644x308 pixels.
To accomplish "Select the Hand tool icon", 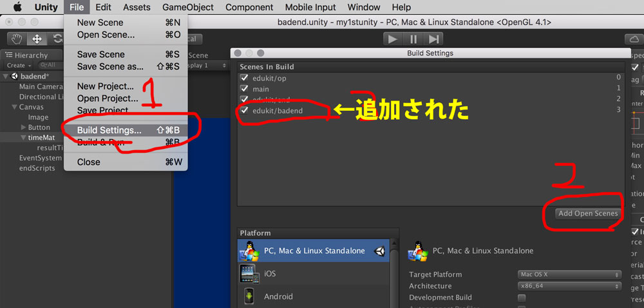I will click(17, 39).
